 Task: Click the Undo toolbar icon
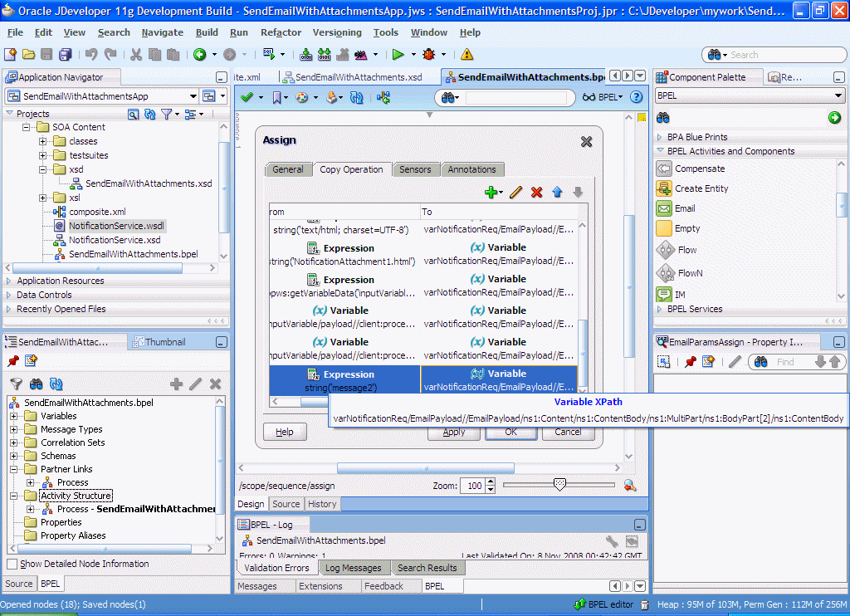click(91, 54)
